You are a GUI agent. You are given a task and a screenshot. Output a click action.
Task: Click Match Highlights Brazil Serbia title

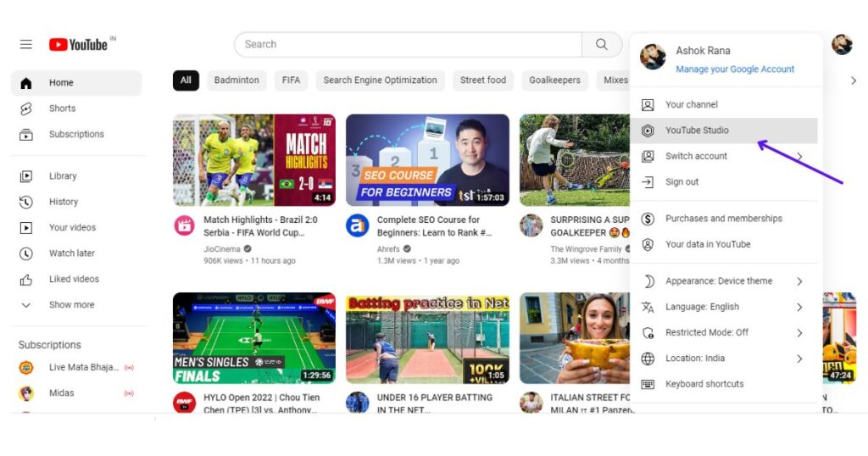tap(260, 226)
